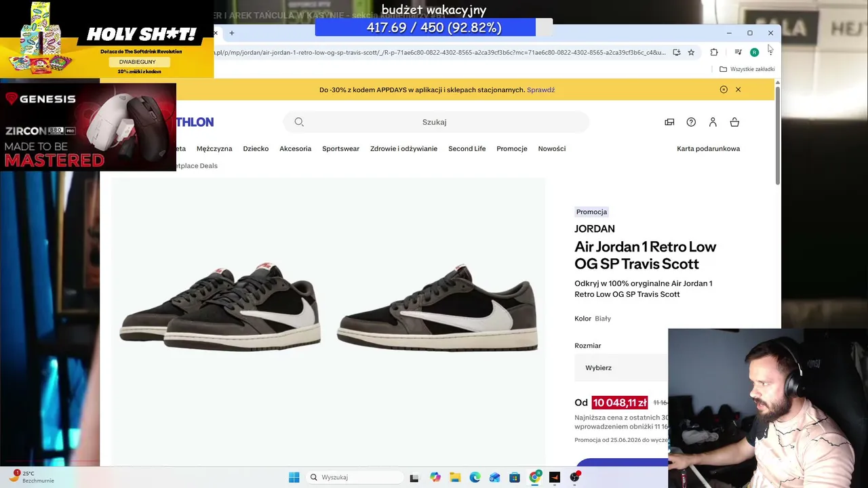Open the store locator icon in header

pos(669,122)
